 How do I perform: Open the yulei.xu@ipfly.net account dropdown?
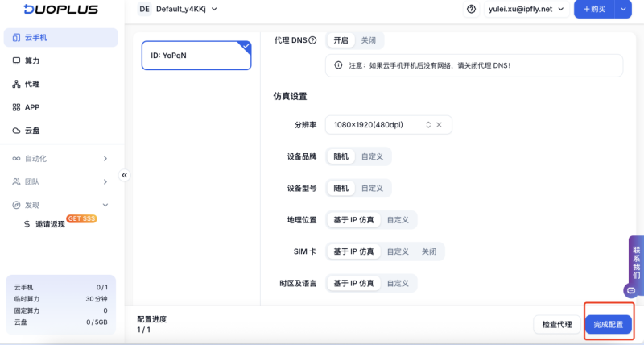[526, 9]
